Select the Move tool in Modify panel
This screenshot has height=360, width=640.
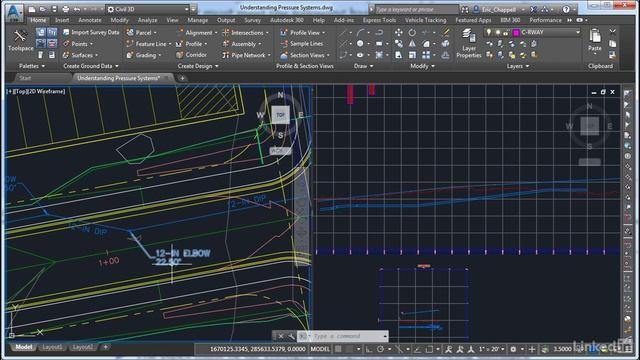pos(399,32)
